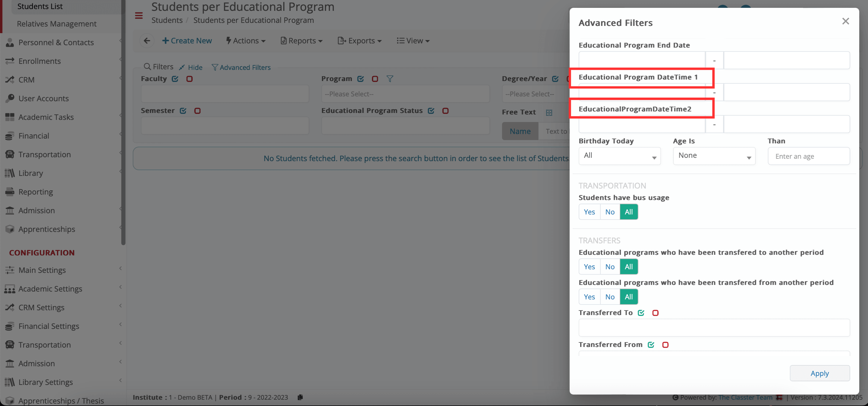Click Create New
The height and width of the screenshot is (406, 868).
[187, 41]
